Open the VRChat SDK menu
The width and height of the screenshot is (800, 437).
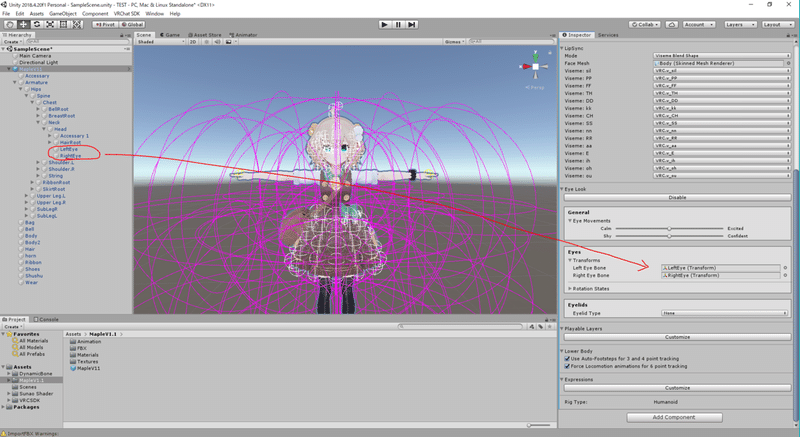(127, 14)
